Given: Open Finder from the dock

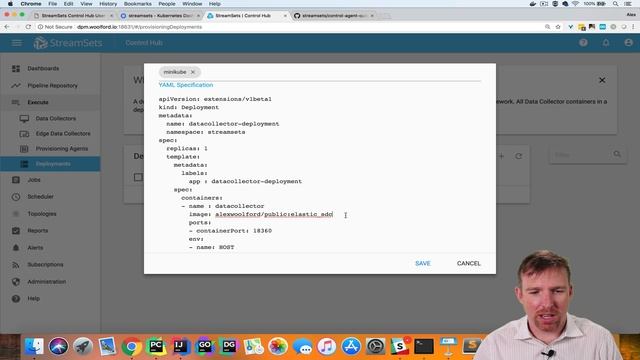Looking at the screenshot, I should coord(34,346).
